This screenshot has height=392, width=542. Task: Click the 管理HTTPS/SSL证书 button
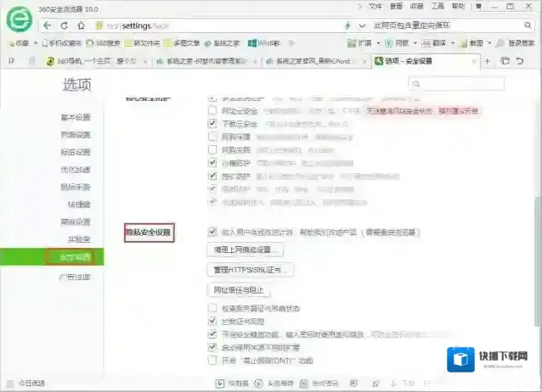point(250,269)
